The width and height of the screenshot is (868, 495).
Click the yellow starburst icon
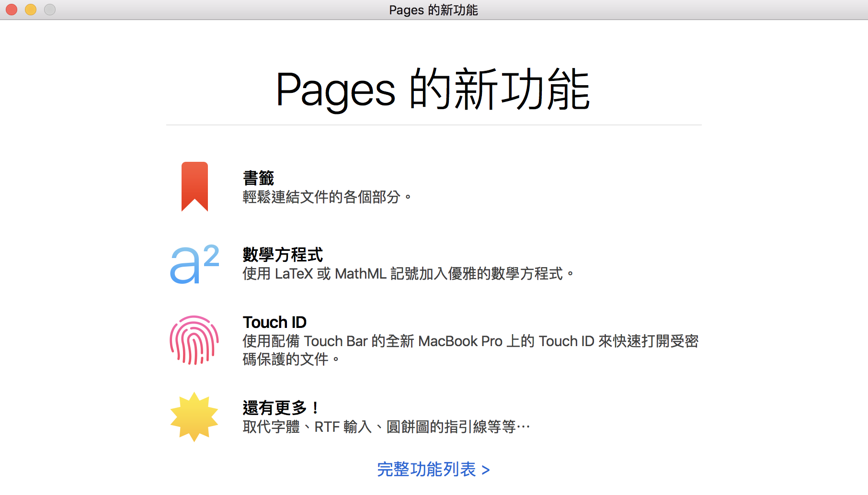[x=194, y=416]
